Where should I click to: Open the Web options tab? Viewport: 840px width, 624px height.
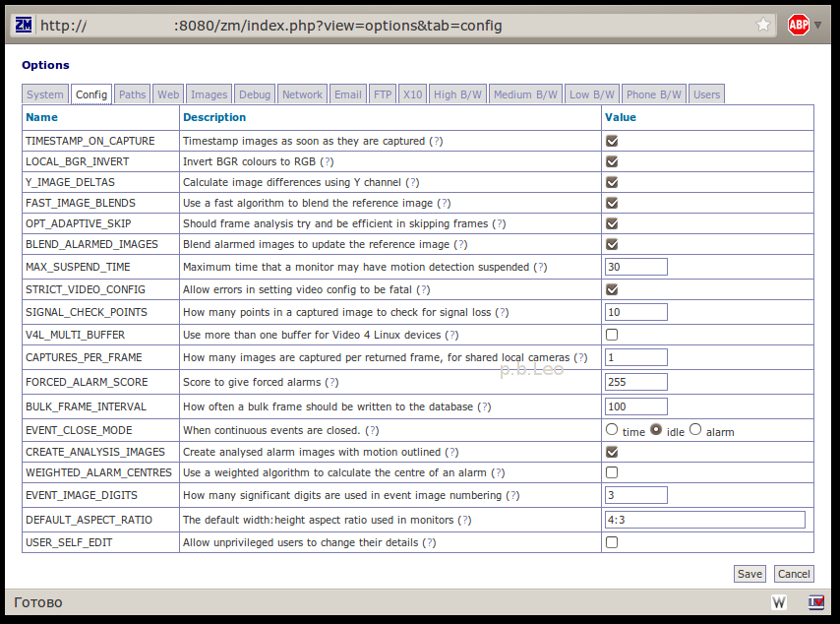(x=168, y=94)
